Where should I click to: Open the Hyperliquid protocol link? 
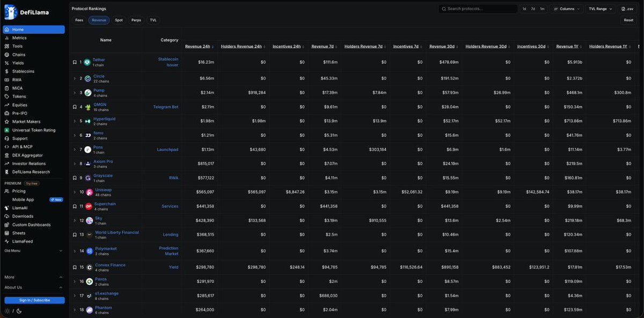(x=104, y=119)
